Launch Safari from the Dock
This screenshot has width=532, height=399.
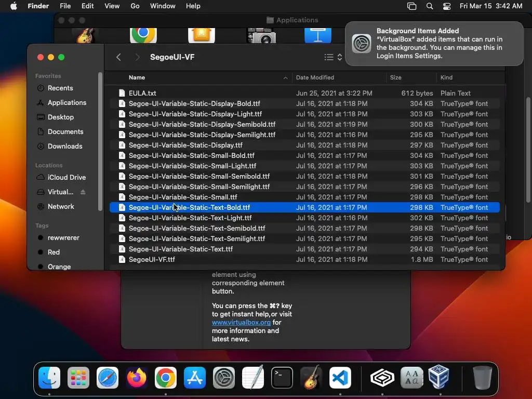[108, 378]
